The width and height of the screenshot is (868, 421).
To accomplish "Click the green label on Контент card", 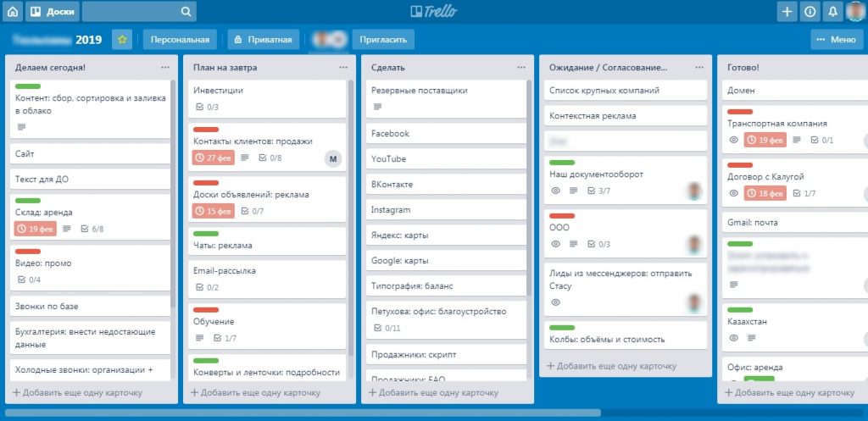I will point(28,86).
